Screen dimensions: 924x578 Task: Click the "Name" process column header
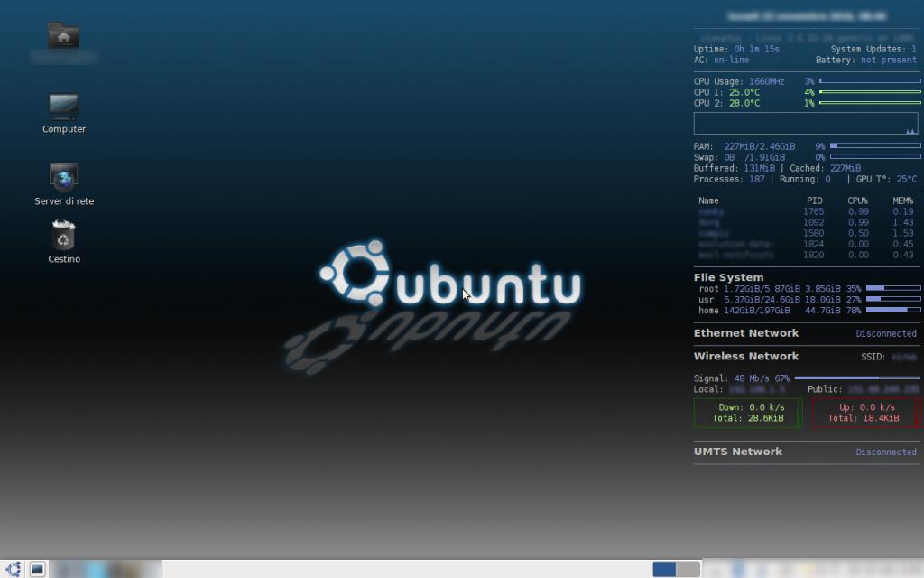(x=708, y=200)
